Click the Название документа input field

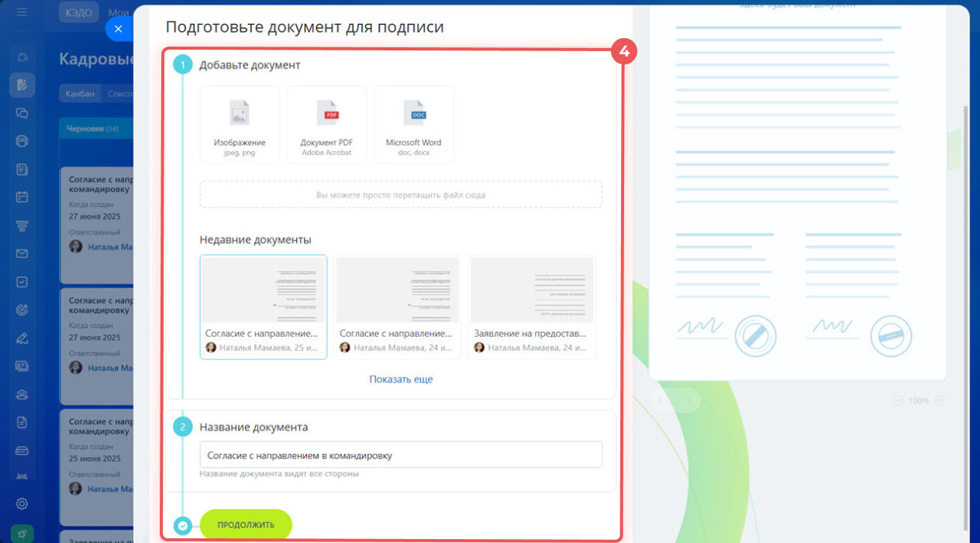pos(401,455)
